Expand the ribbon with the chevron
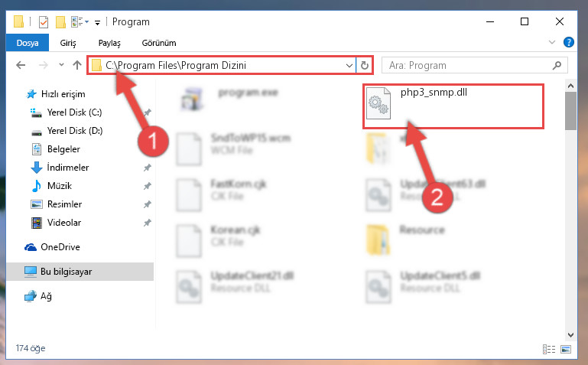588x365 pixels. tap(551, 42)
